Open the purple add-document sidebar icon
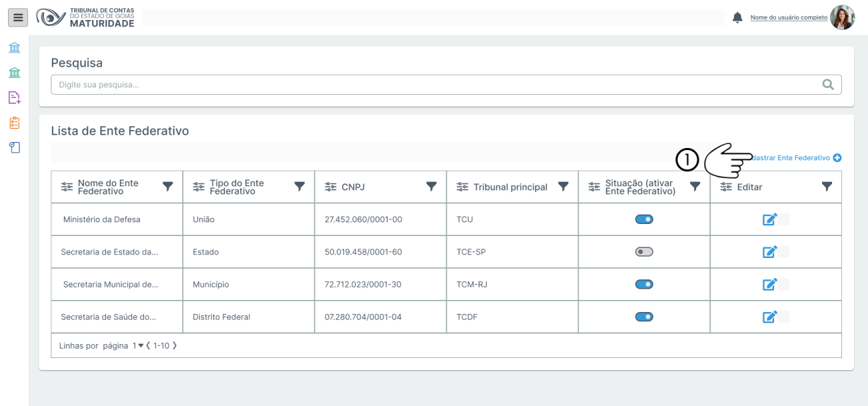The height and width of the screenshot is (406, 868). pyautogui.click(x=14, y=98)
